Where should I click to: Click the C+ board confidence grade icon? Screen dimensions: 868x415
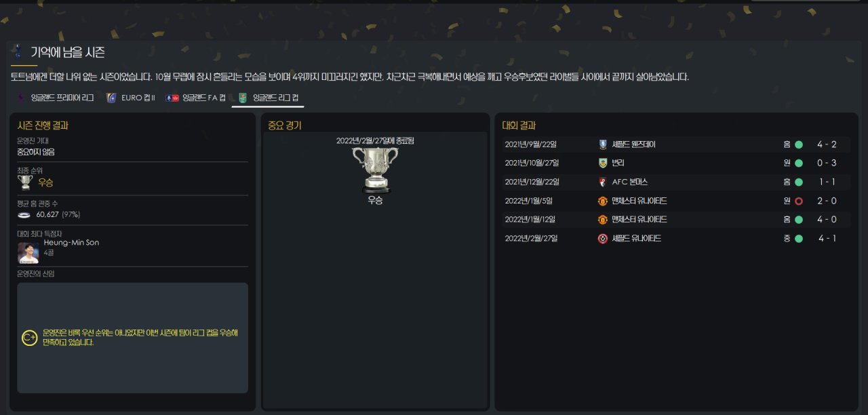pos(30,338)
